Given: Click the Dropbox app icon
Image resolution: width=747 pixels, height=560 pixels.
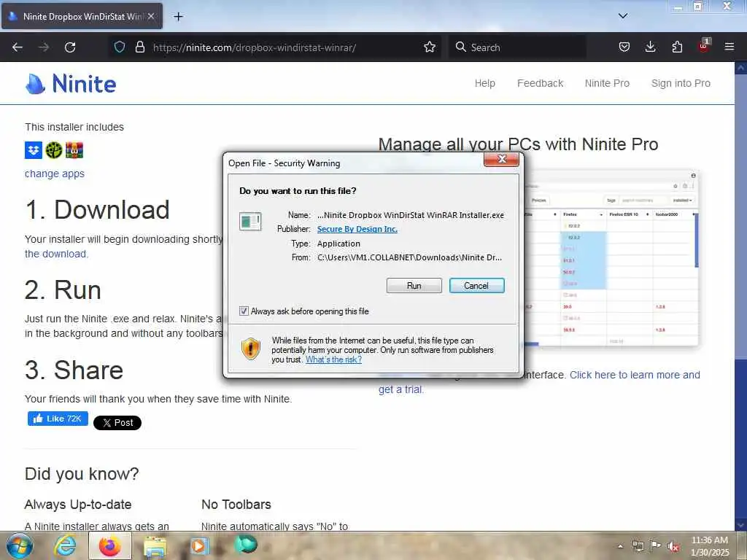Looking at the screenshot, I should [34, 150].
